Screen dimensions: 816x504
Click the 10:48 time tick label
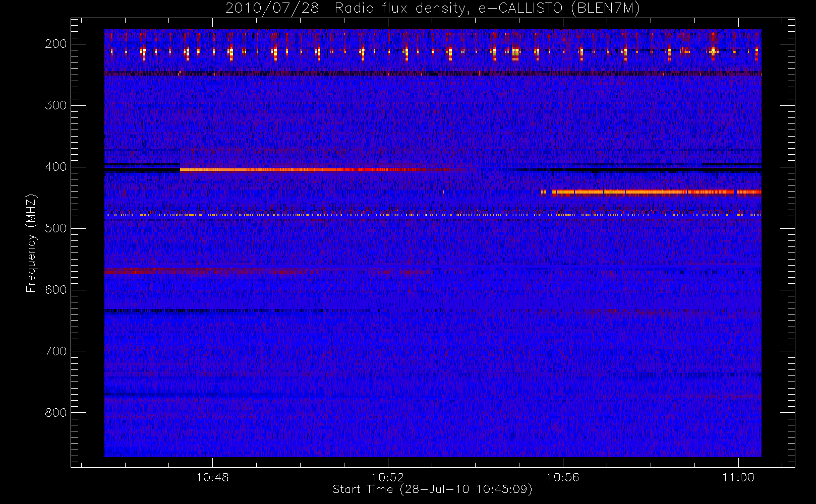[x=212, y=477]
